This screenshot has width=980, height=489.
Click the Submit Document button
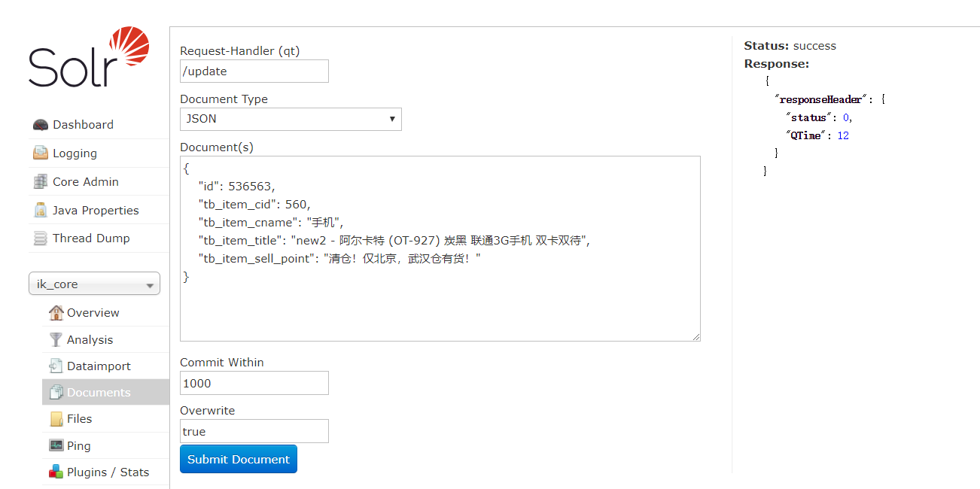(x=239, y=459)
